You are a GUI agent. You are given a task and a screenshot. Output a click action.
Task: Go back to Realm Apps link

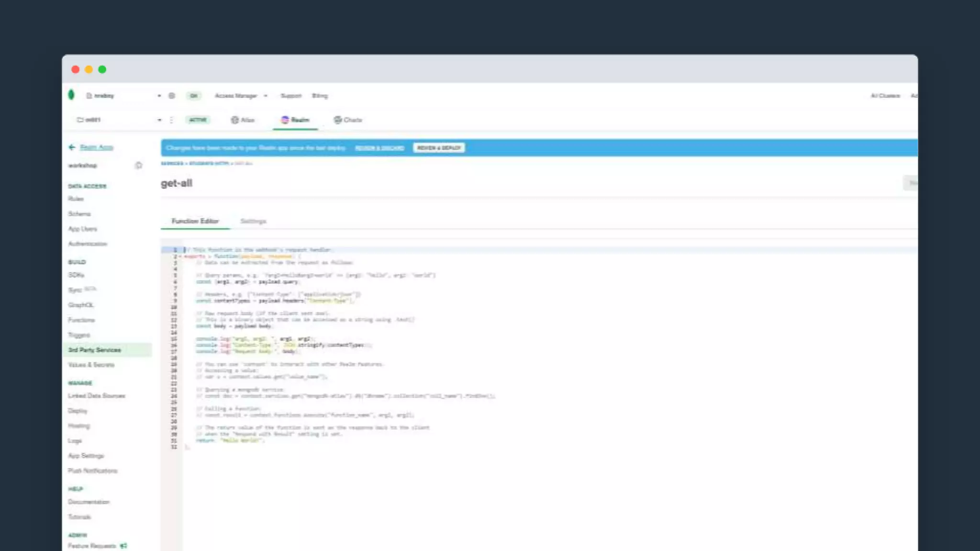click(97, 147)
